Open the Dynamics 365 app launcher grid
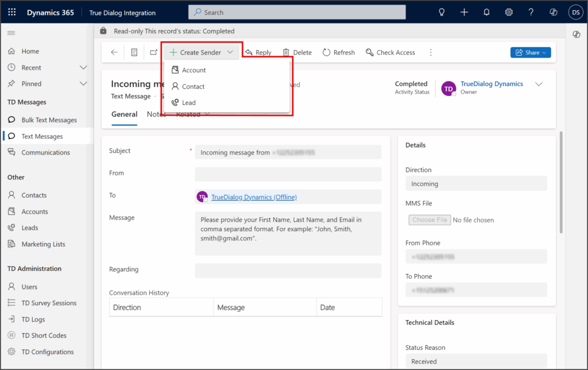 12,12
